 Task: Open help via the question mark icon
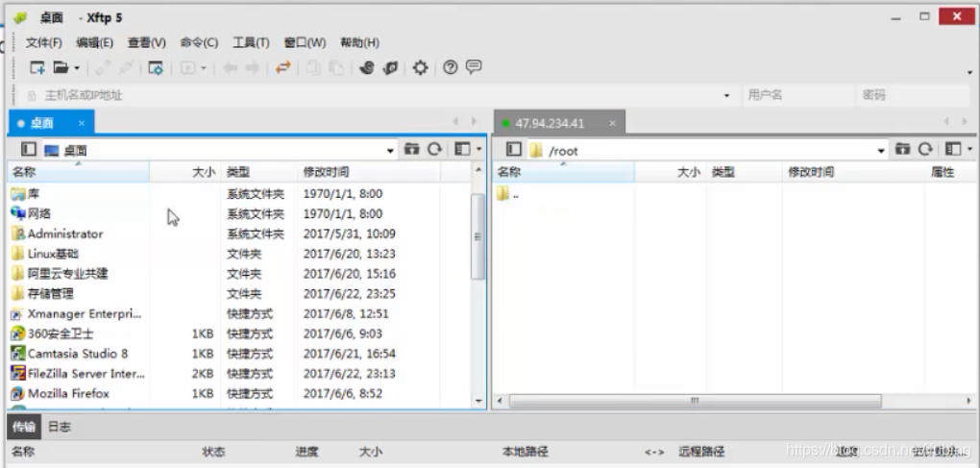pos(450,67)
